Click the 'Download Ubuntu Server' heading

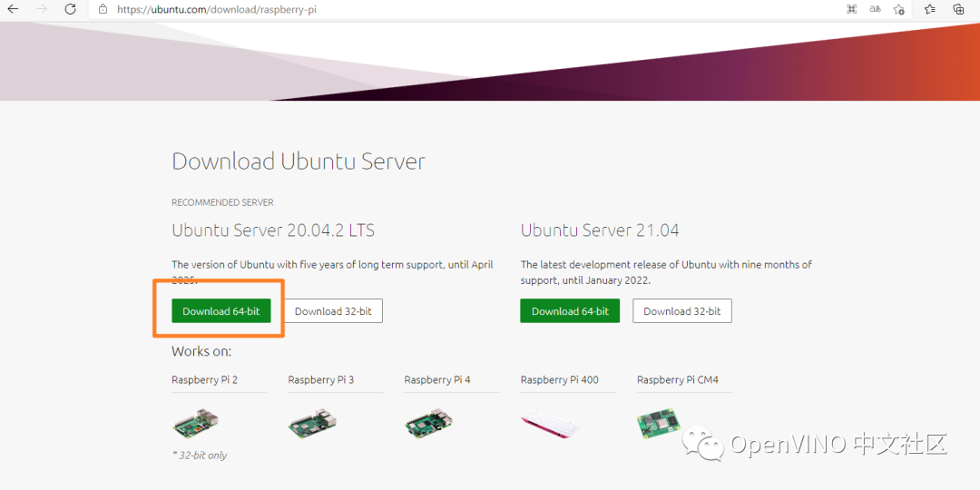299,162
